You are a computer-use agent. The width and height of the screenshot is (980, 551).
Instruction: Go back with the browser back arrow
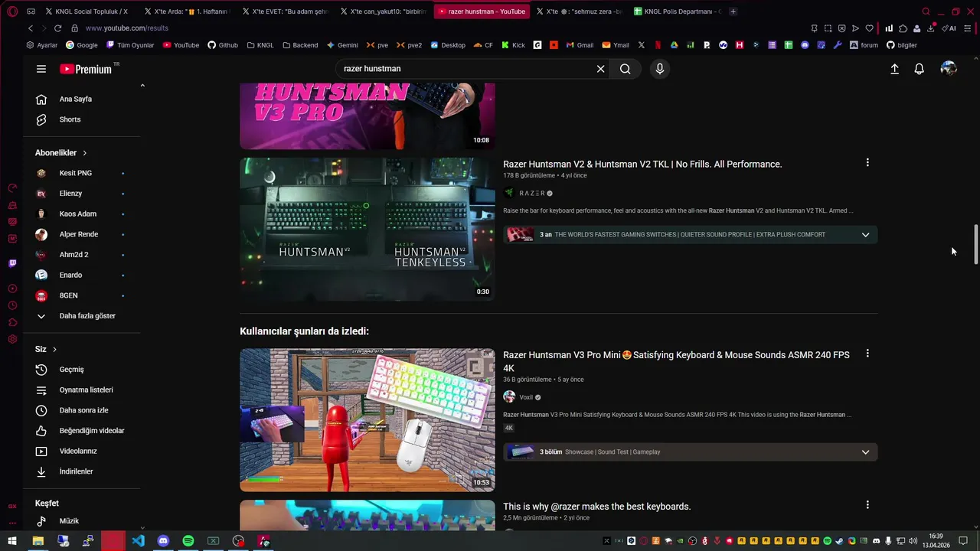(x=31, y=28)
